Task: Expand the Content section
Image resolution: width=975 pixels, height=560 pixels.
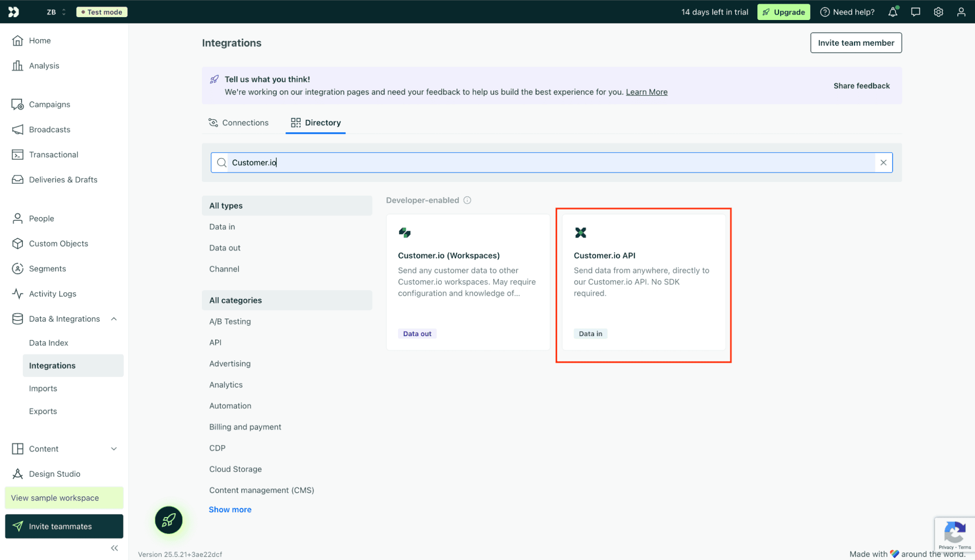Action: point(114,448)
